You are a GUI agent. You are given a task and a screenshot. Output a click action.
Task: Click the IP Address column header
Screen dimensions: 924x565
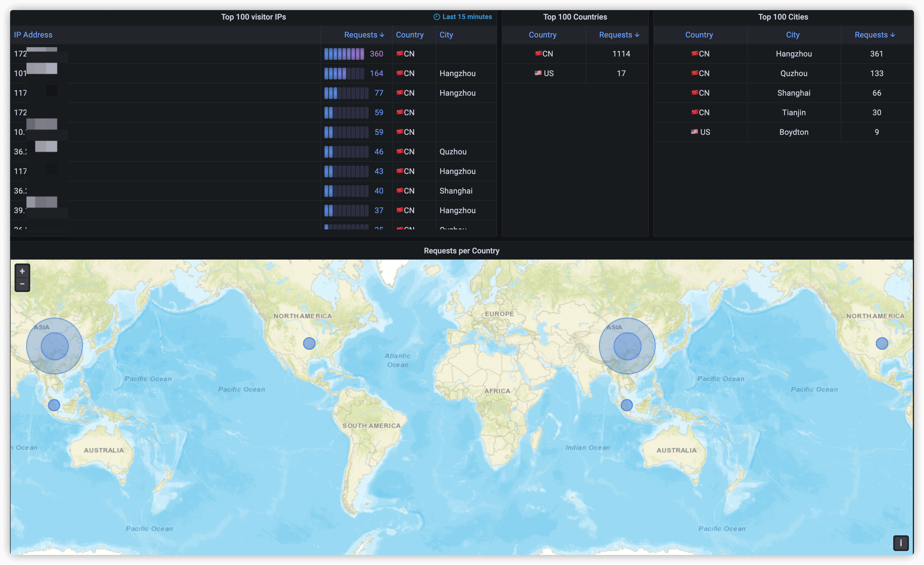(x=33, y=35)
